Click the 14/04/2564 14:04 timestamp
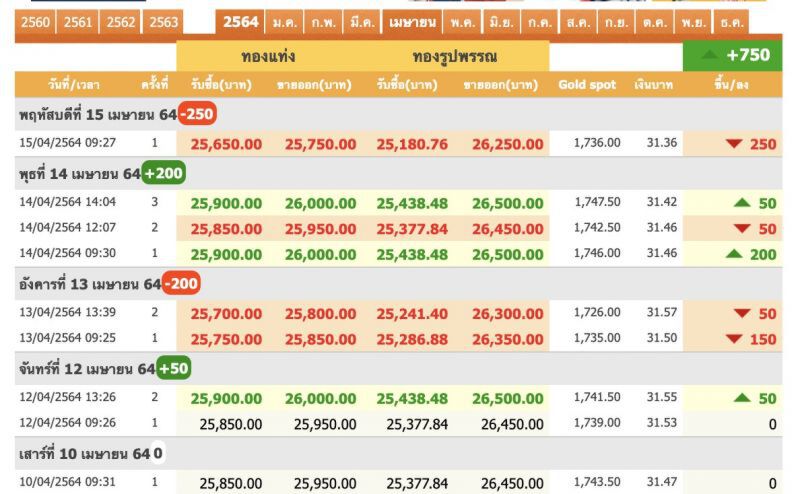Screen dimensions: 800x494 (67, 202)
